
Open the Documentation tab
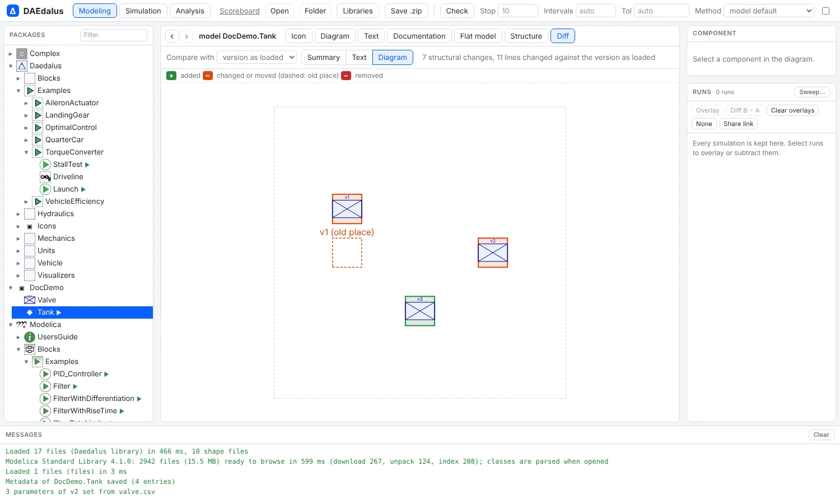coord(419,36)
